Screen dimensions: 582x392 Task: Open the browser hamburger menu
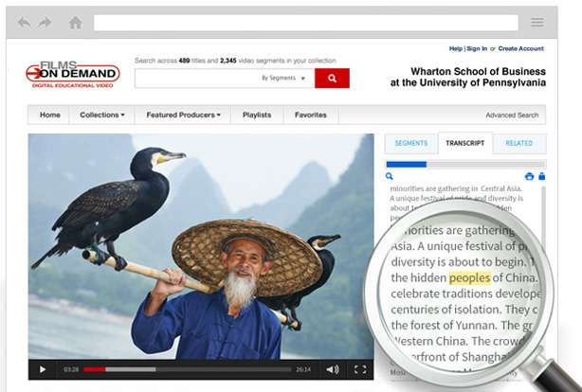(537, 23)
